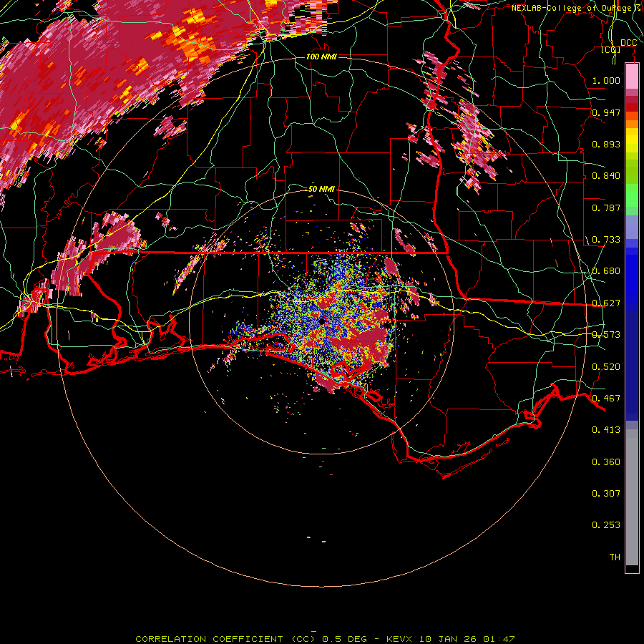
Task: Click the 0.467 legend value
Action: pos(606,399)
